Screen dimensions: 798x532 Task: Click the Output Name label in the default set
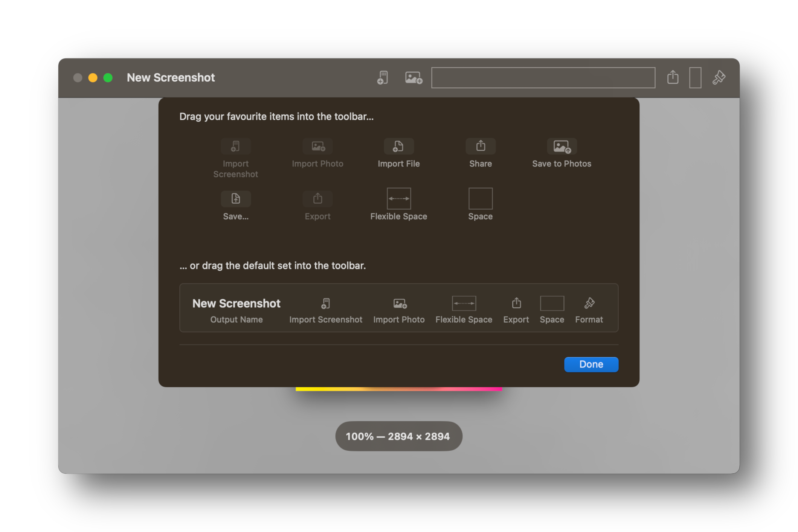tap(236, 319)
